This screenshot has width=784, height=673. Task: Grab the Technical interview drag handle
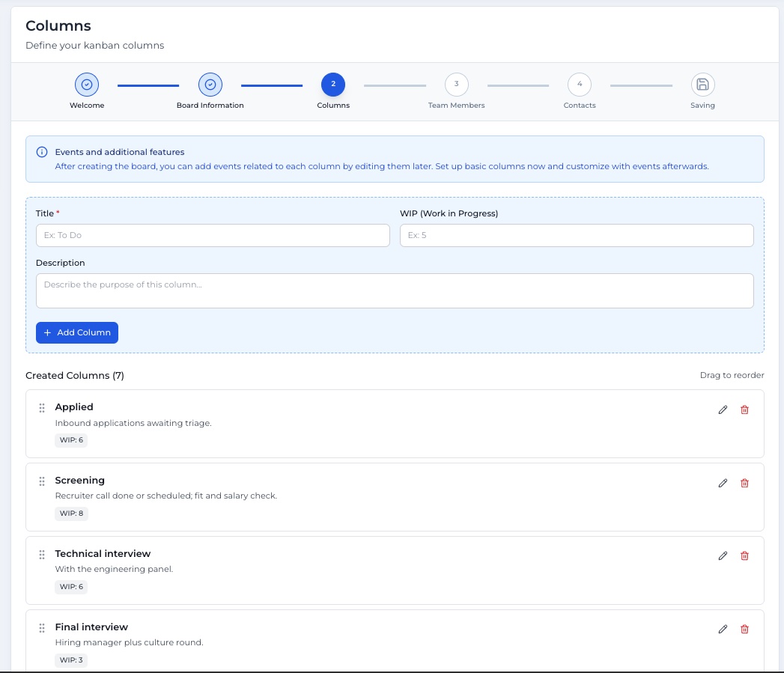click(x=42, y=555)
